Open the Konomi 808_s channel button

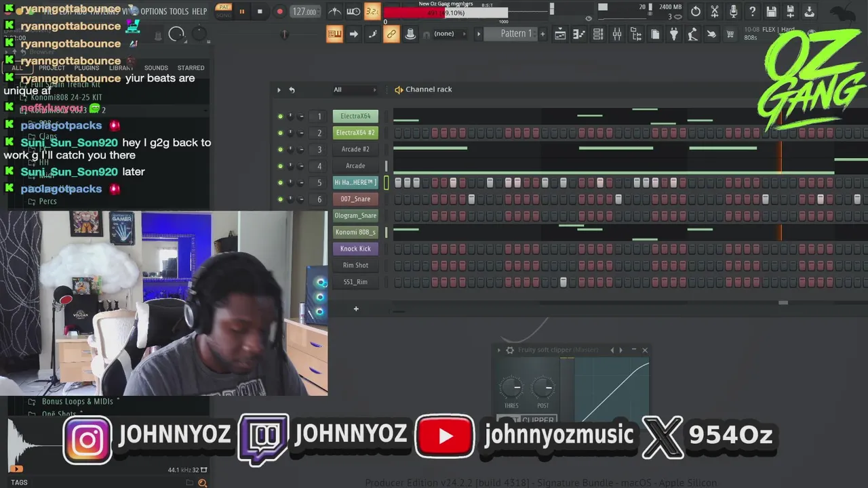point(355,232)
